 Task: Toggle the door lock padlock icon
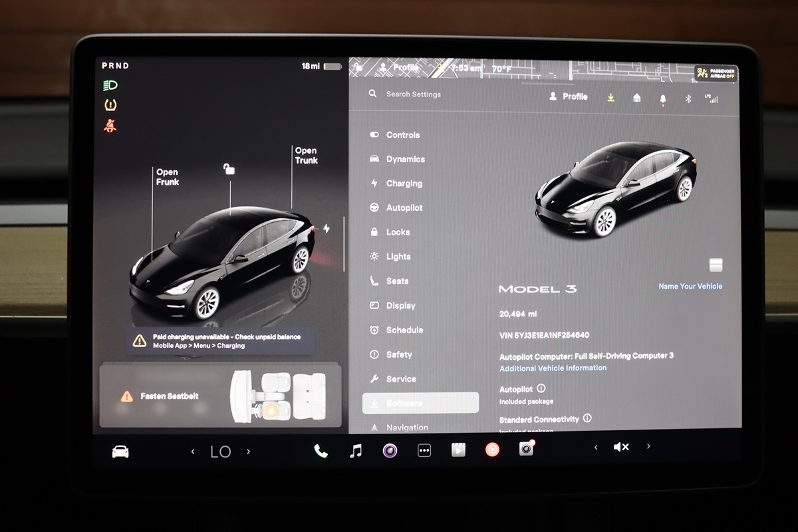(x=229, y=169)
